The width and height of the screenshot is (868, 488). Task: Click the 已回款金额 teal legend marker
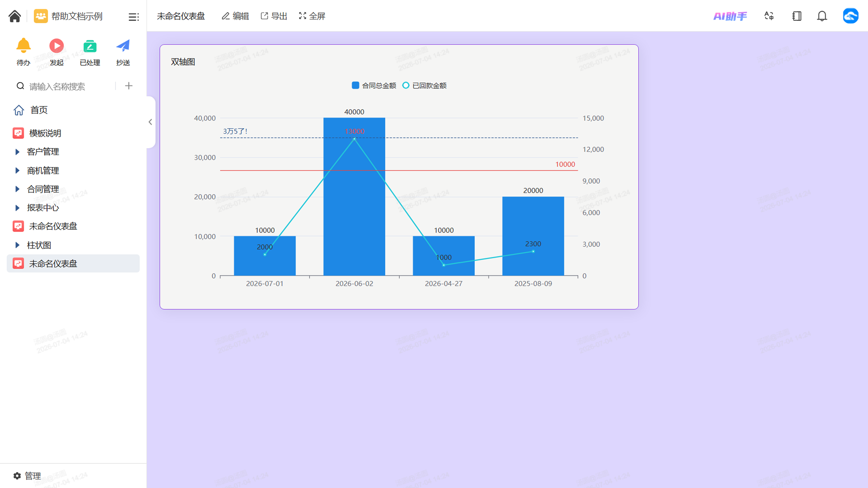[x=406, y=85]
